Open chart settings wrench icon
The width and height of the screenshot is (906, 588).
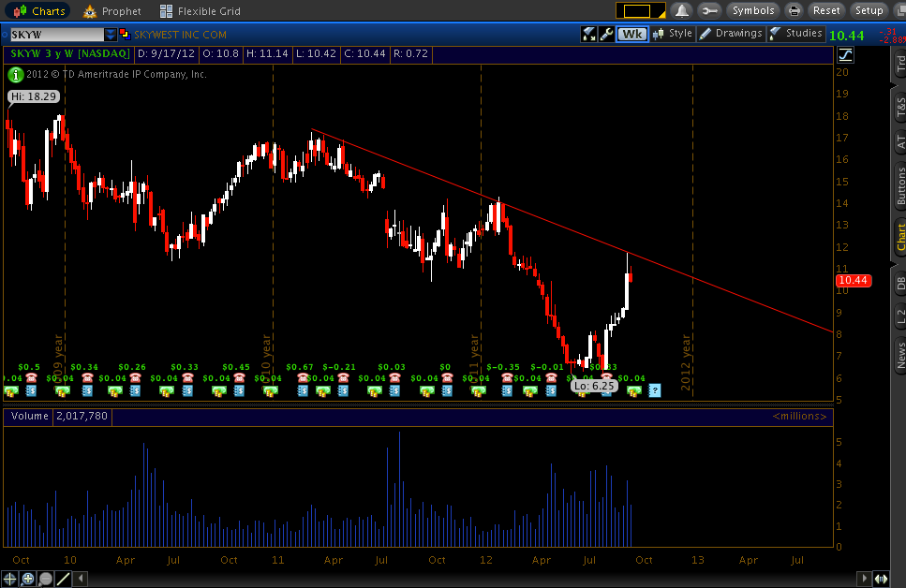click(606, 34)
